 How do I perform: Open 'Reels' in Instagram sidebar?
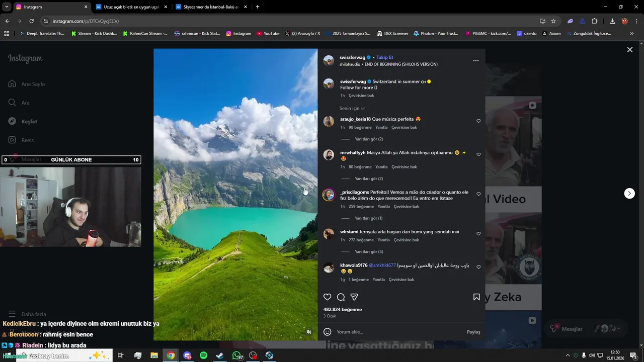click(x=21, y=140)
